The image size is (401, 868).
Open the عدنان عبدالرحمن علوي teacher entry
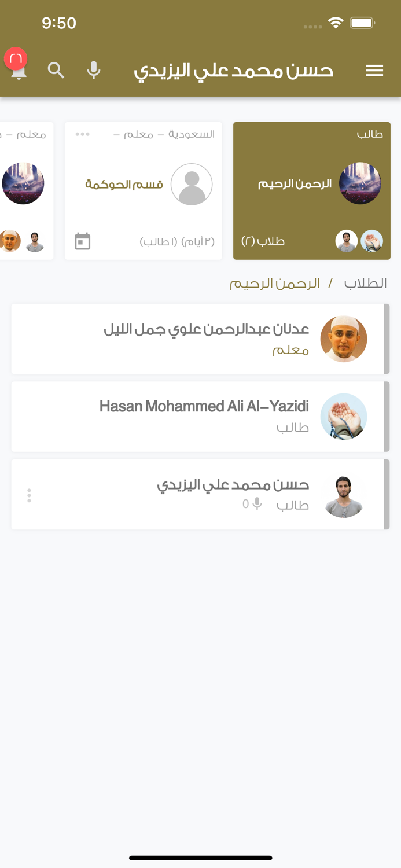pyautogui.click(x=200, y=339)
